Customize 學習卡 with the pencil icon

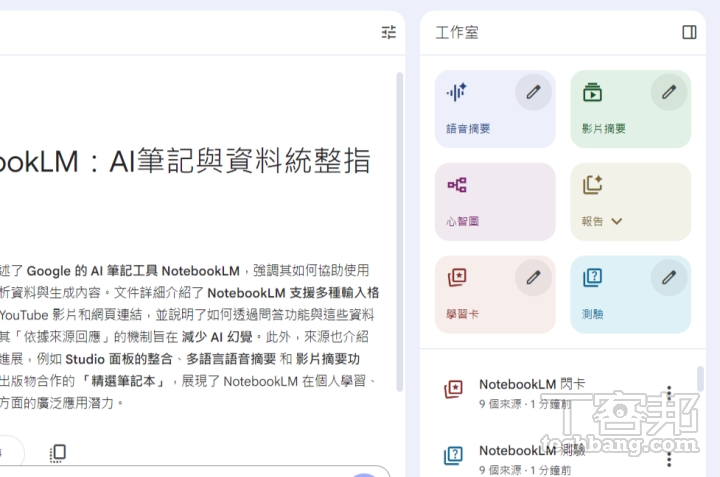(x=533, y=278)
